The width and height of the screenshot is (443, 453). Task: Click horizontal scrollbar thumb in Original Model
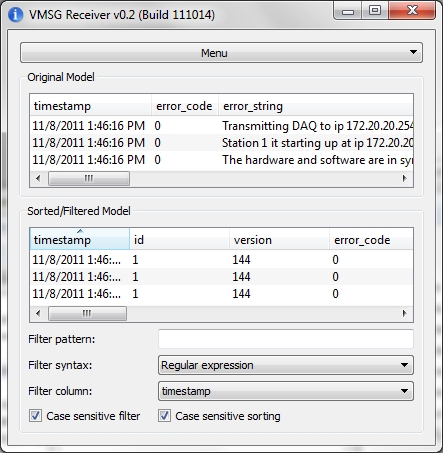(x=89, y=178)
